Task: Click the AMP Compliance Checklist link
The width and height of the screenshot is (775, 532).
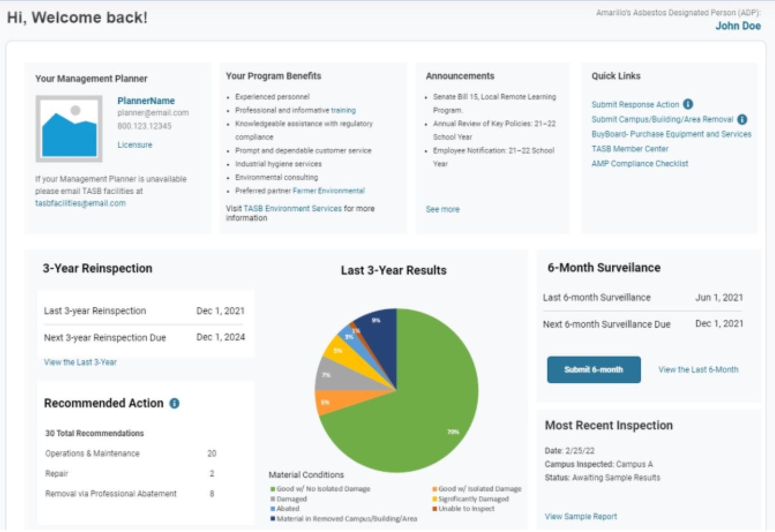Action: tap(640, 163)
